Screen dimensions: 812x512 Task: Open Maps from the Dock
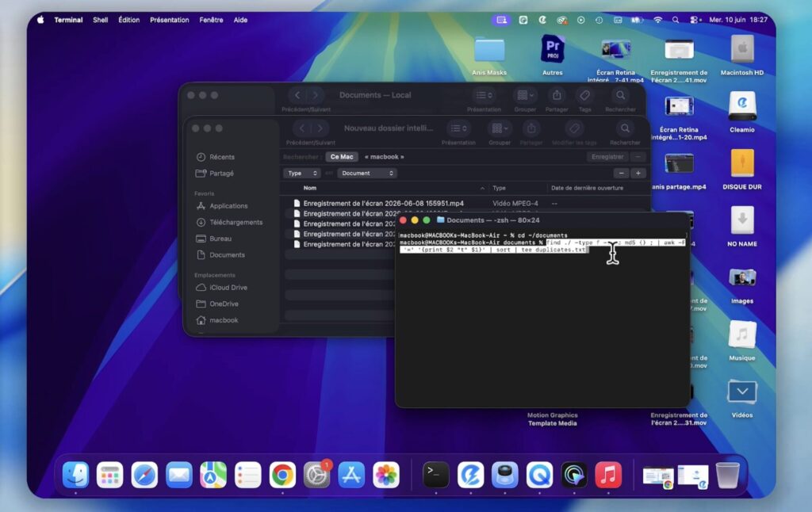213,475
